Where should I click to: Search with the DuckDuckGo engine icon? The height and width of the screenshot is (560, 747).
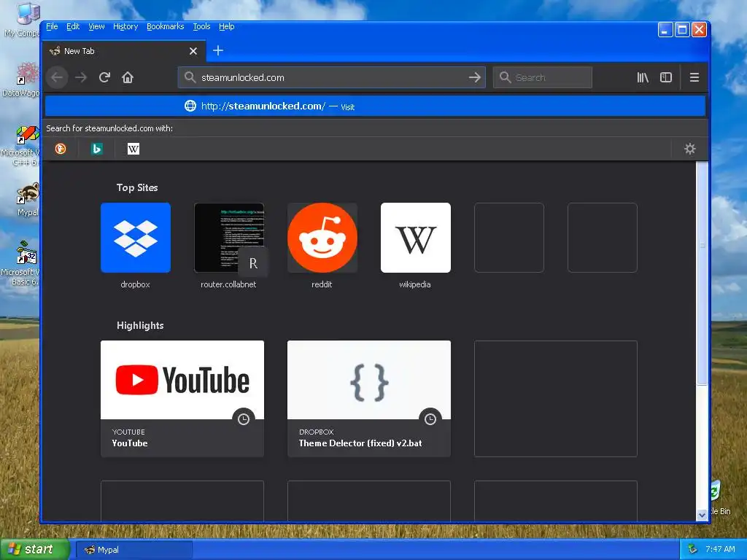click(61, 149)
